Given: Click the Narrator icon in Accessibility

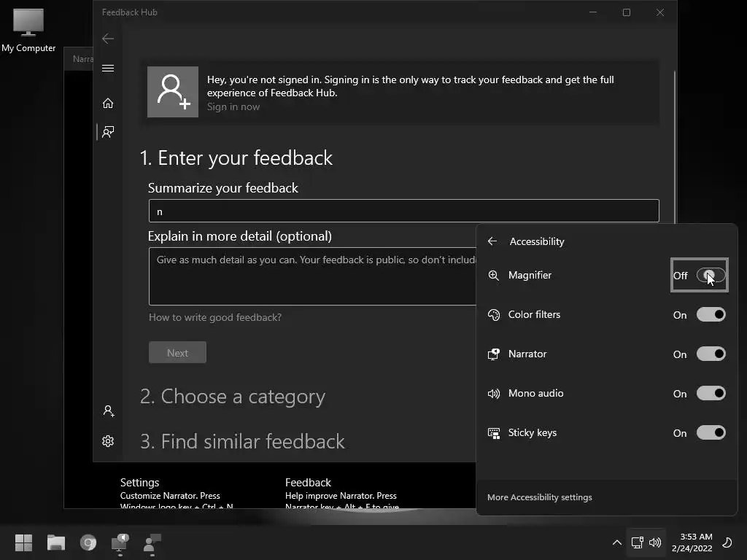Looking at the screenshot, I should [x=494, y=354].
